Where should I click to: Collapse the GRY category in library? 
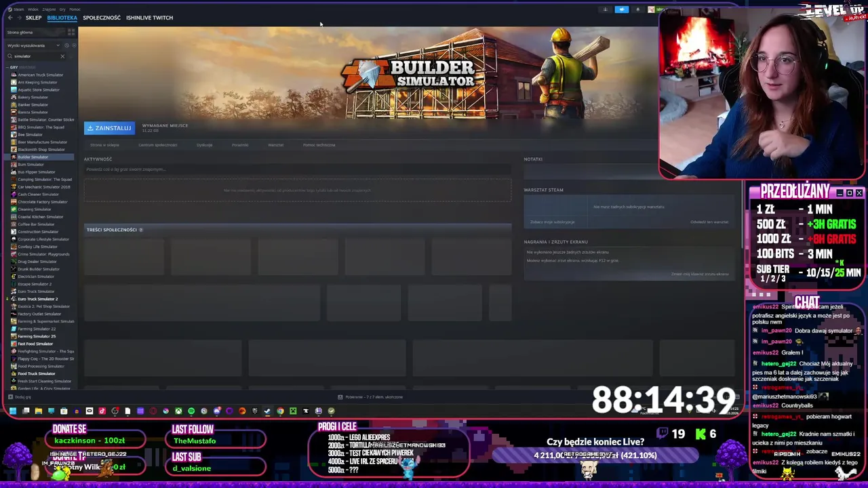pyautogui.click(x=7, y=67)
